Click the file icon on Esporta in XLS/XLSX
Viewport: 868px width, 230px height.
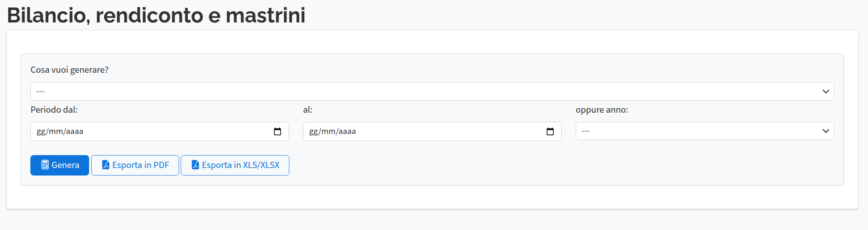point(195,165)
